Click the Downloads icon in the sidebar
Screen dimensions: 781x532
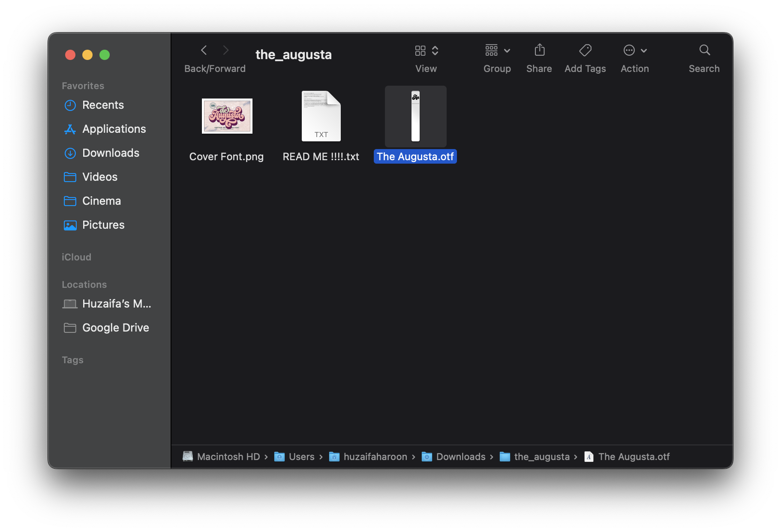70,153
